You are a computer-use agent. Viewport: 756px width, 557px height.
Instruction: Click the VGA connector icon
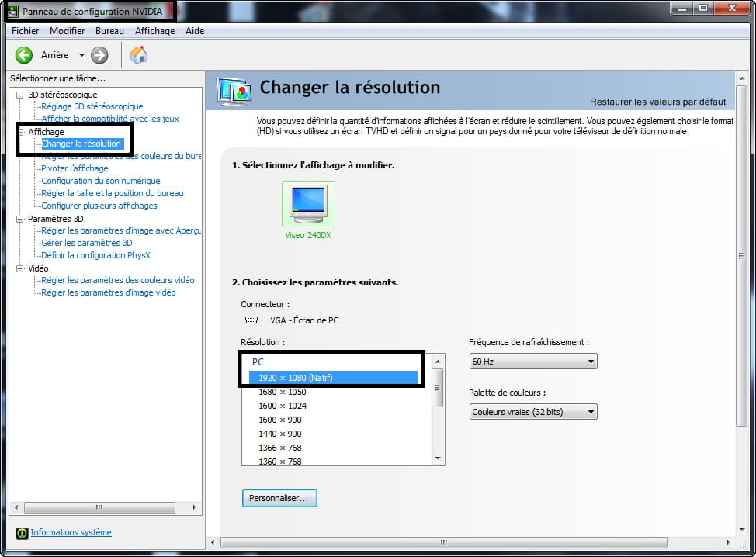(x=251, y=320)
